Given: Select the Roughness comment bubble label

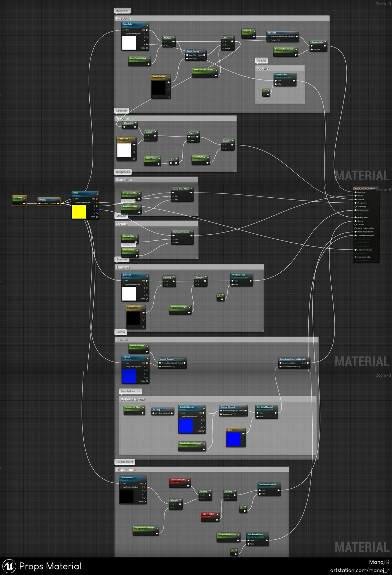Looking at the screenshot, I should point(123,172).
